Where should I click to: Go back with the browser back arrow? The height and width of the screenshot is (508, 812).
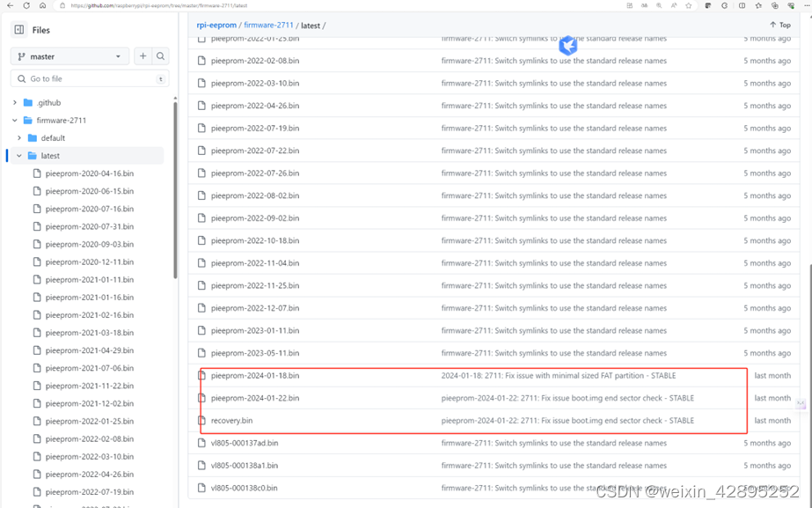tap(10, 5)
